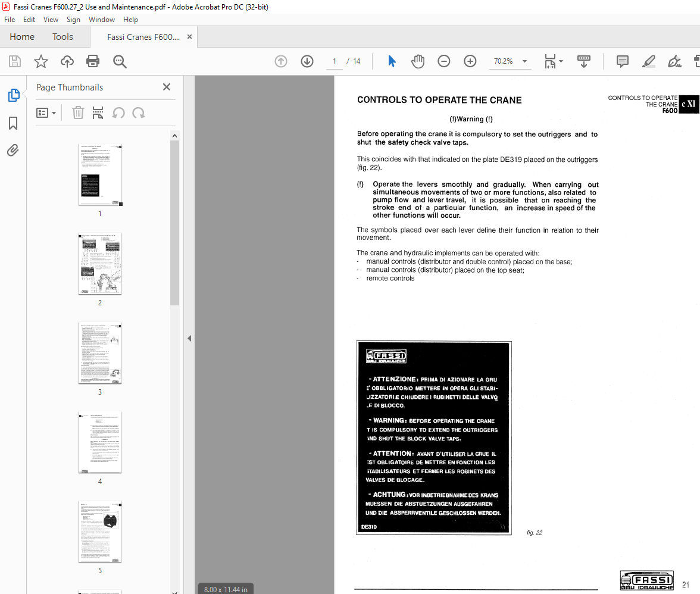
Task: Select page 2 thumbnail
Action: pos(100,264)
